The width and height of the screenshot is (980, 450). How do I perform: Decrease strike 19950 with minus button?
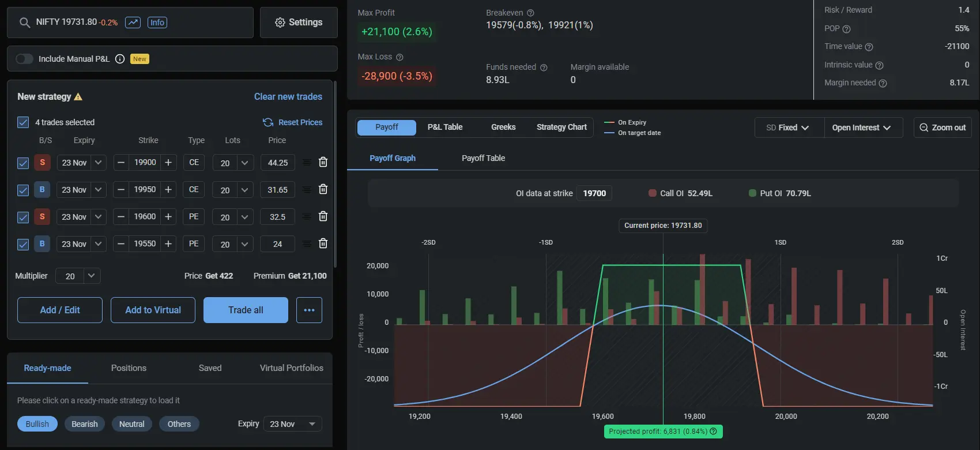tap(121, 190)
